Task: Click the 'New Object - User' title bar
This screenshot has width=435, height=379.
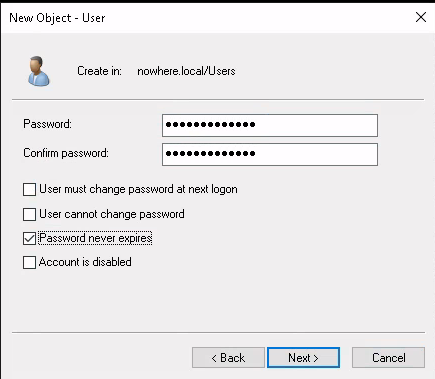Action: [207, 17]
